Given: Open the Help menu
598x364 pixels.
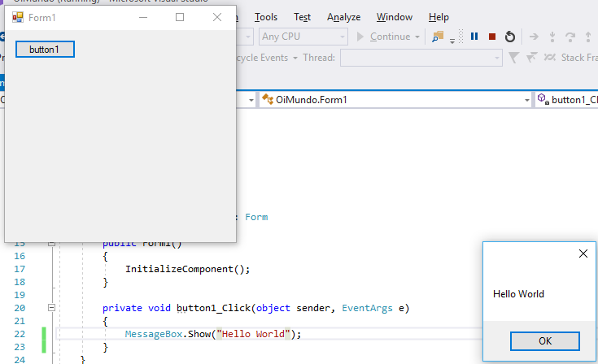Looking at the screenshot, I should point(439,17).
